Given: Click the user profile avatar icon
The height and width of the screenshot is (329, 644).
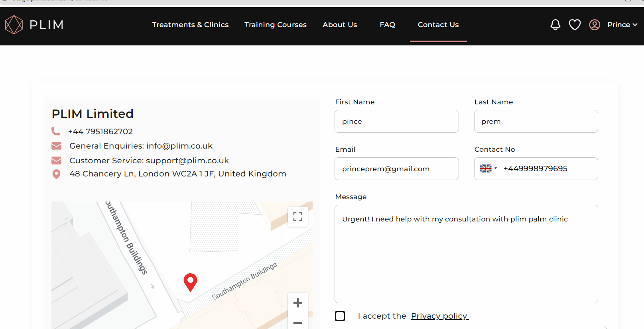Looking at the screenshot, I should (595, 25).
